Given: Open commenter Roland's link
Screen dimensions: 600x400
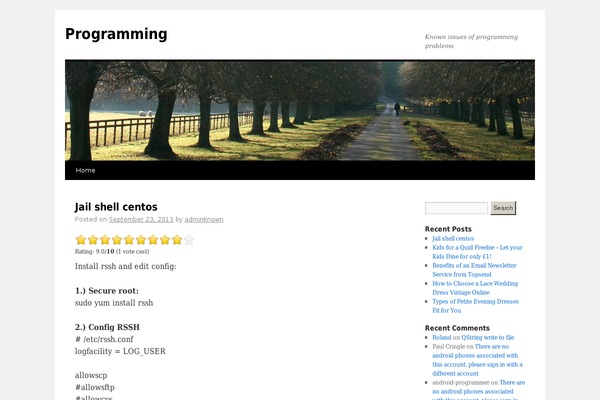Looking at the screenshot, I should [x=442, y=338].
